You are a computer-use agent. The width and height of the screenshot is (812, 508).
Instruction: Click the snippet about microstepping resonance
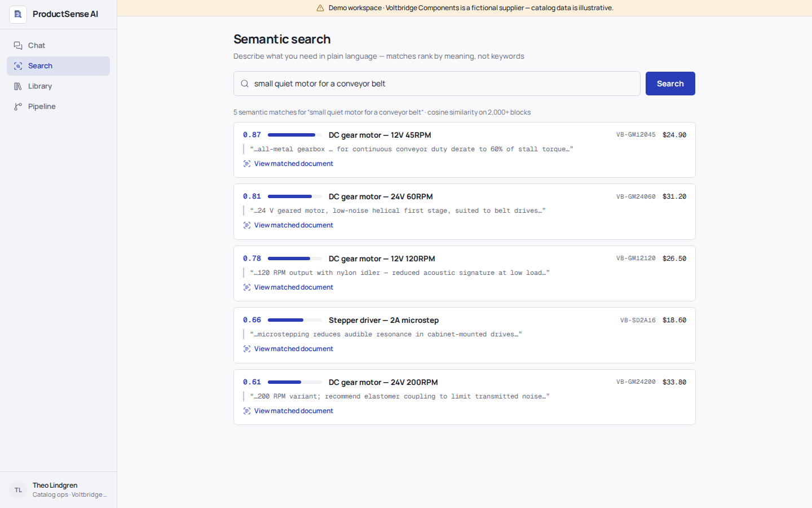coord(386,334)
